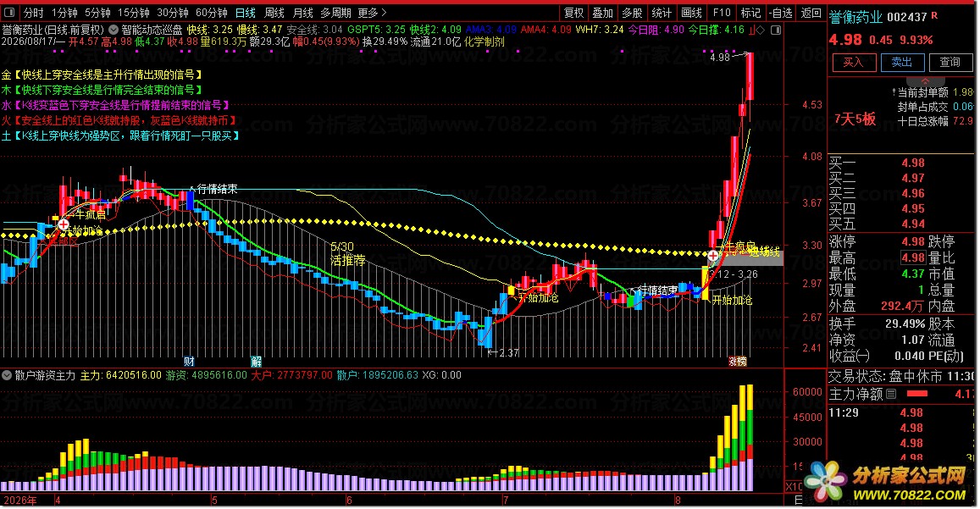This screenshot has height=509, width=980.
Task: Click the 行情结束 label near May
Action: (x=217, y=189)
